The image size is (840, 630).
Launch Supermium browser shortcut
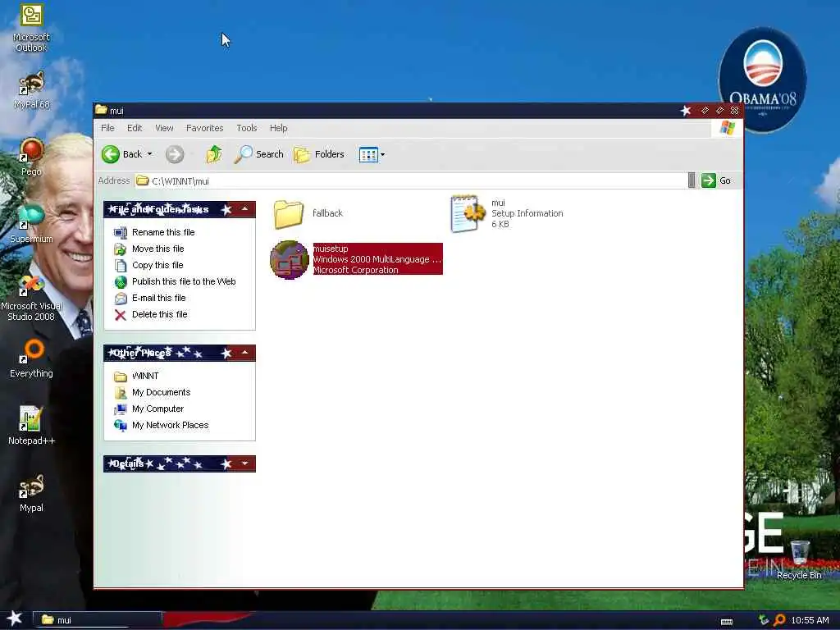click(x=32, y=224)
